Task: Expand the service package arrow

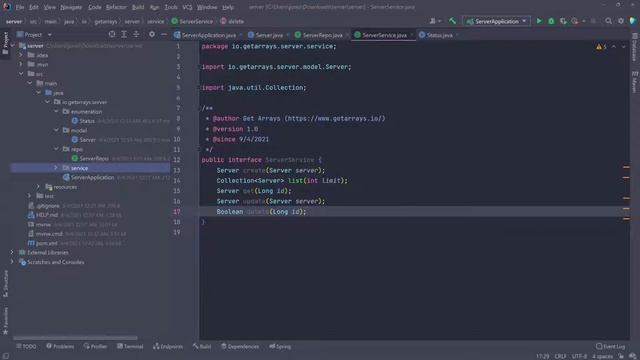Action: [x=56, y=168]
